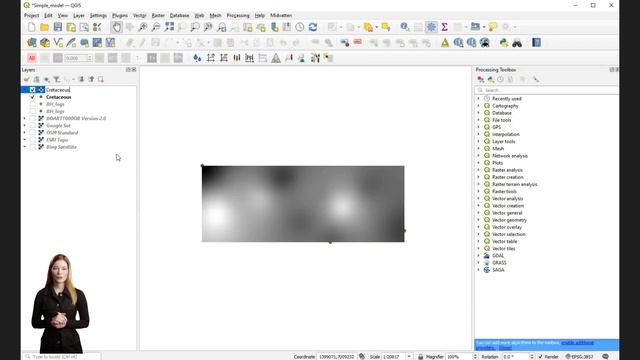The height and width of the screenshot is (360, 640).
Task: Open log messages speech bubble in status bar
Action: pyautogui.click(x=605, y=357)
